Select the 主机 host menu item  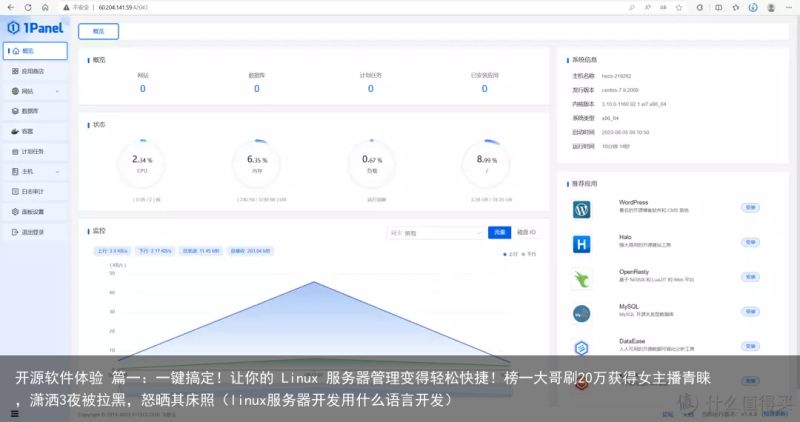(x=35, y=171)
